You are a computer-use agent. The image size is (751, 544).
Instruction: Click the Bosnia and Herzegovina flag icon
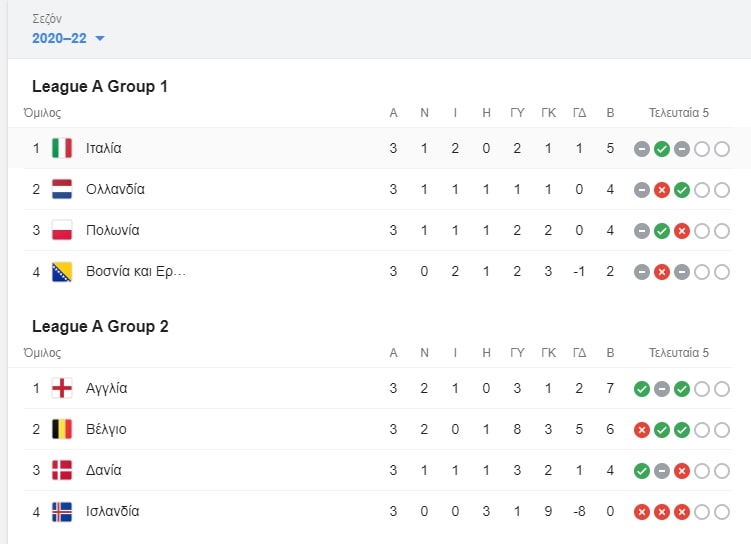(62, 272)
